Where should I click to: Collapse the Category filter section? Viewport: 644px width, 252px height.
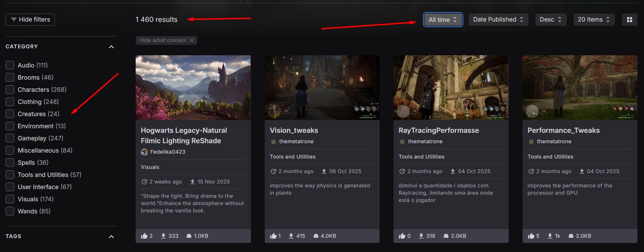pyautogui.click(x=111, y=47)
